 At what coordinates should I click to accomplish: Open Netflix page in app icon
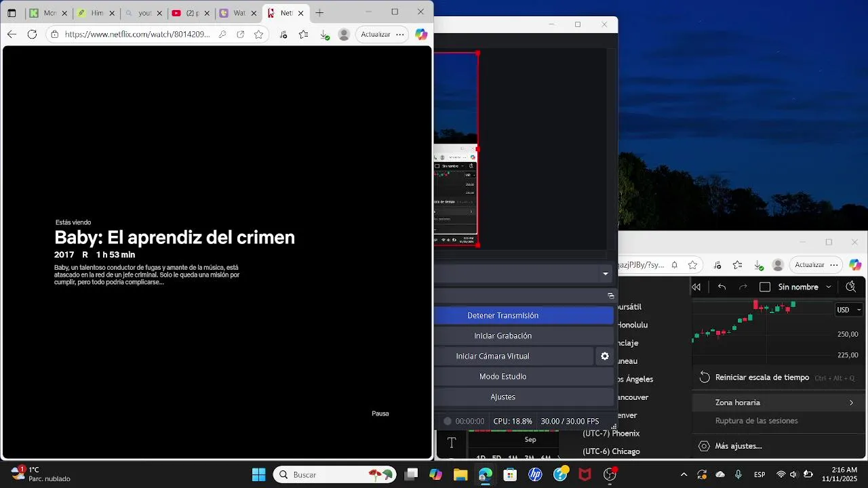point(240,34)
